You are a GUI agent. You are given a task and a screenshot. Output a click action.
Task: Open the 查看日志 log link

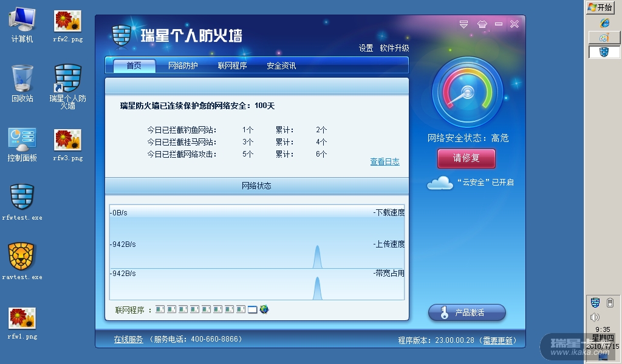coord(384,161)
